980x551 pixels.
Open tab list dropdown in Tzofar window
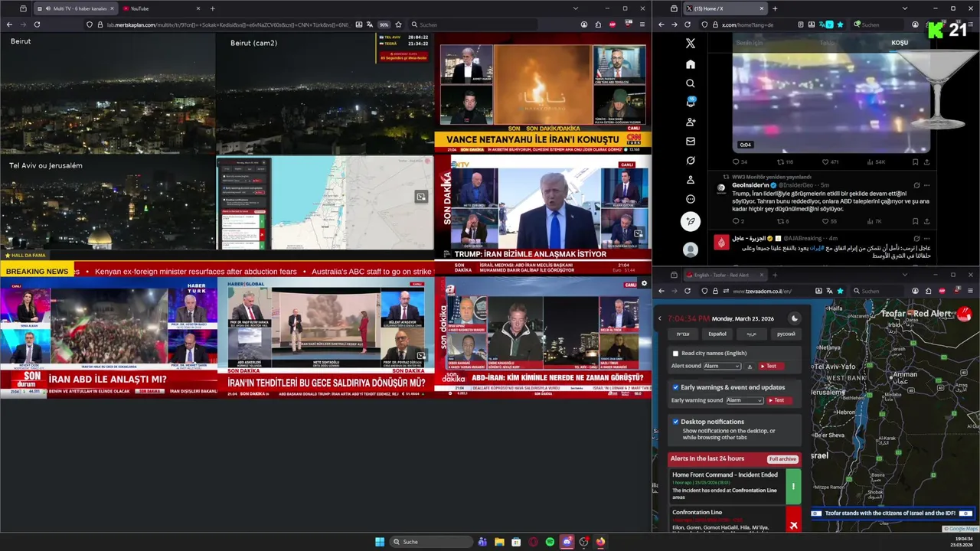click(905, 275)
